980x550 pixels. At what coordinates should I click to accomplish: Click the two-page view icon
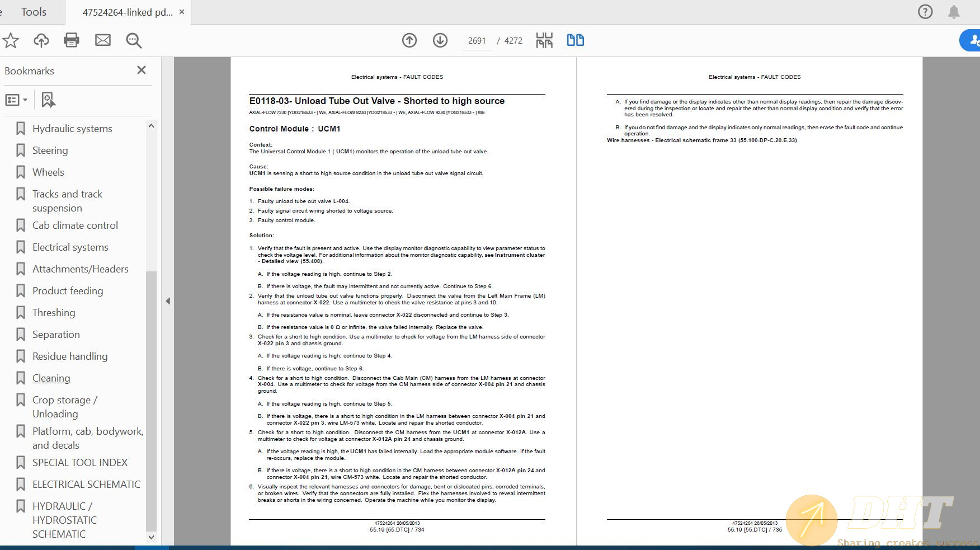(x=576, y=40)
